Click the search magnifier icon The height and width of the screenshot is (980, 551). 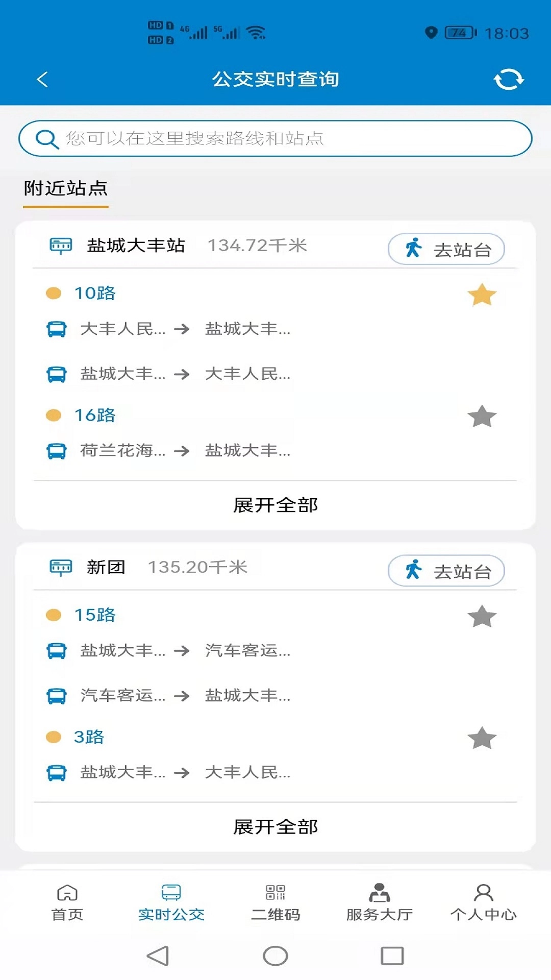coord(47,139)
